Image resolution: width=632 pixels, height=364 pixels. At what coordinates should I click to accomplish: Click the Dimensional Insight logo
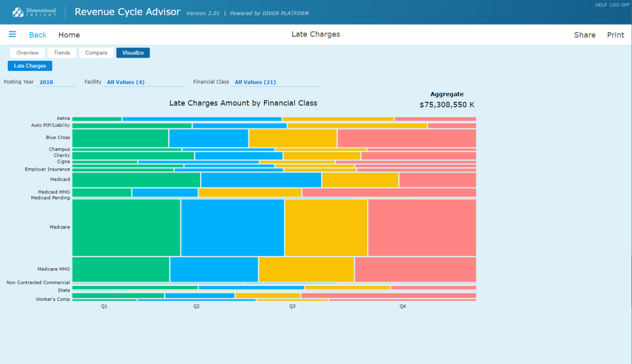pyautogui.click(x=35, y=12)
